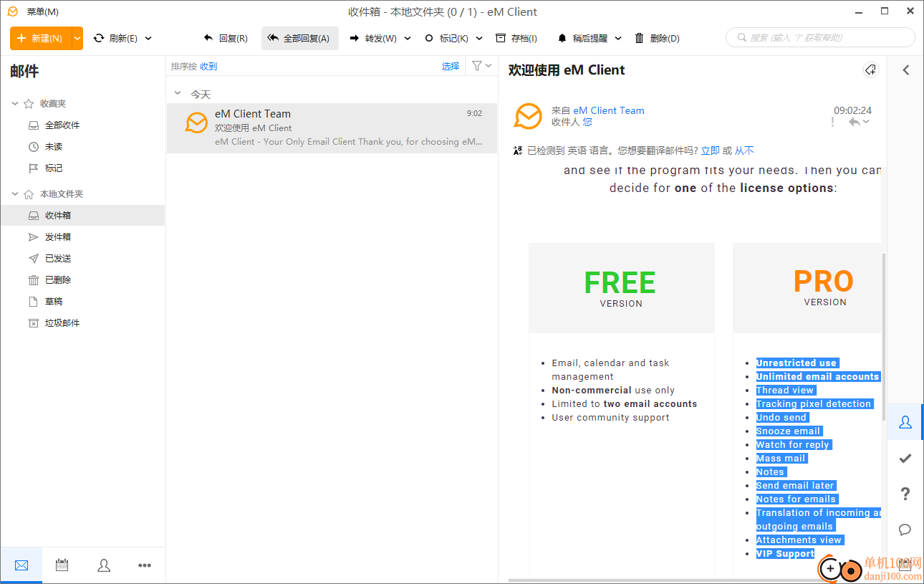The height and width of the screenshot is (584, 924).
Task: Click Mark (标记) in the toolbar
Action: click(446, 39)
